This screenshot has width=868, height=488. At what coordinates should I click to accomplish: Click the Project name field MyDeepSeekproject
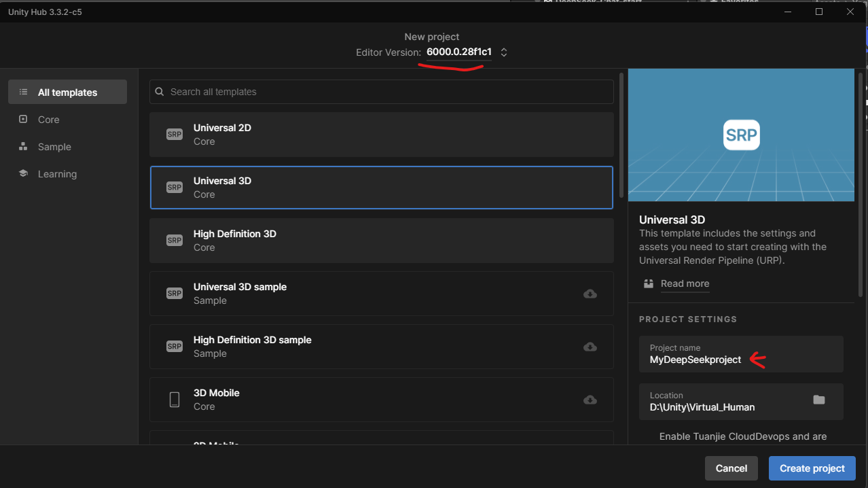[741, 354]
